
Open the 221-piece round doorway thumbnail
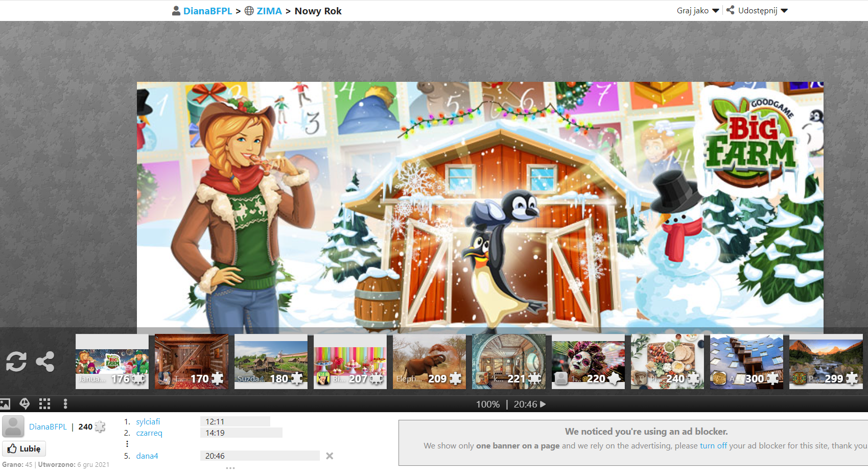point(509,362)
